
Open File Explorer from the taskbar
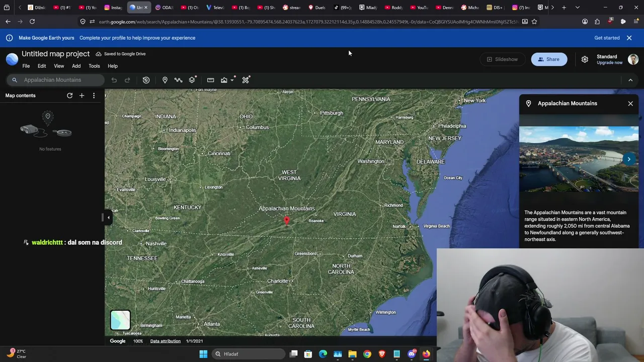[352, 354]
